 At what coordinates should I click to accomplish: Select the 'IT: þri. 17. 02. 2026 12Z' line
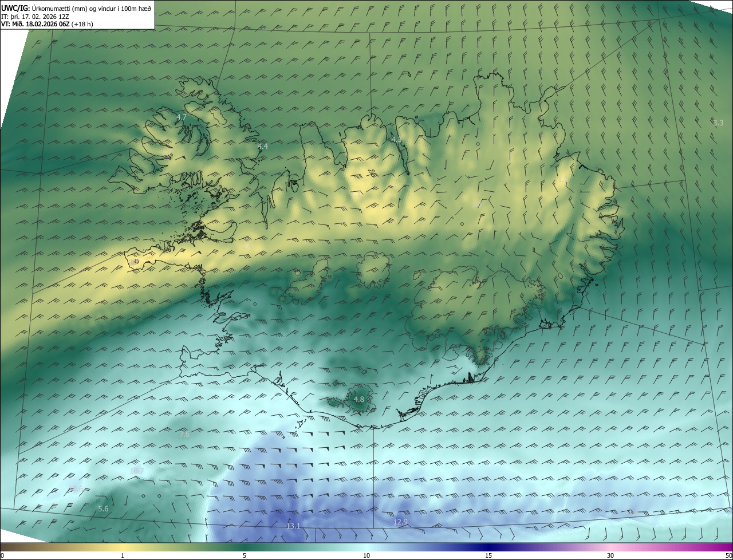tap(35, 17)
